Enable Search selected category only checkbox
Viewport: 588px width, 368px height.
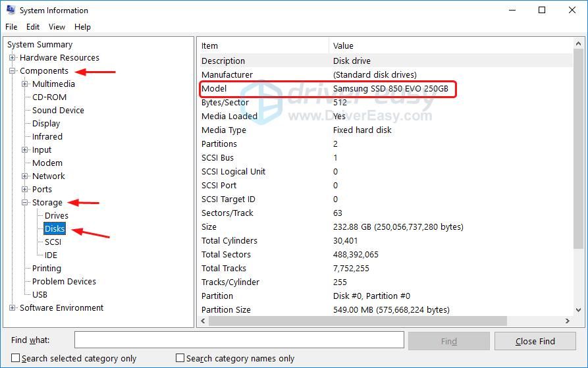coord(16,358)
